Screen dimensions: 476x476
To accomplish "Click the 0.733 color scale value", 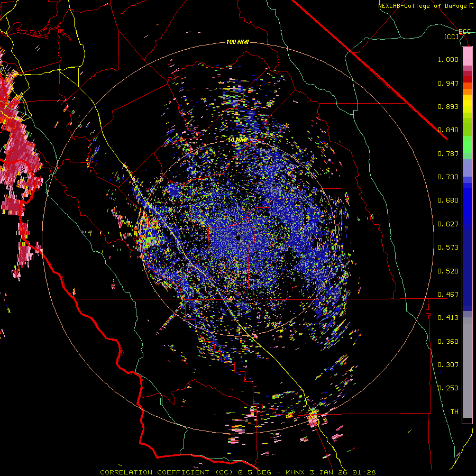I will (448, 177).
